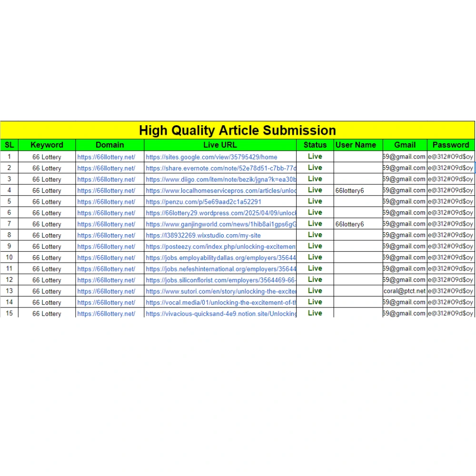This screenshot has height=476, width=476.
Task: Open the ganjingworld.com news link
Action: pos(221,224)
